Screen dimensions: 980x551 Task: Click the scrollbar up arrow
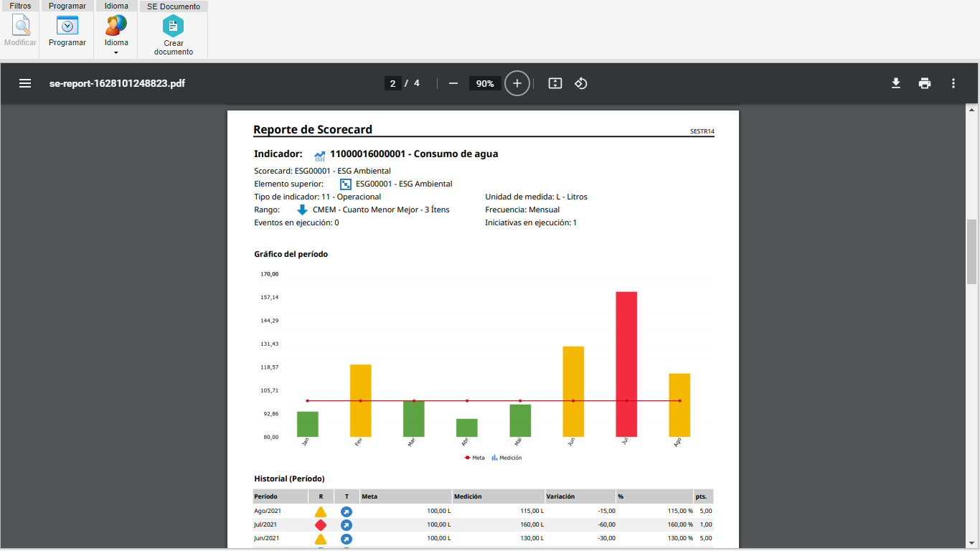(972, 110)
